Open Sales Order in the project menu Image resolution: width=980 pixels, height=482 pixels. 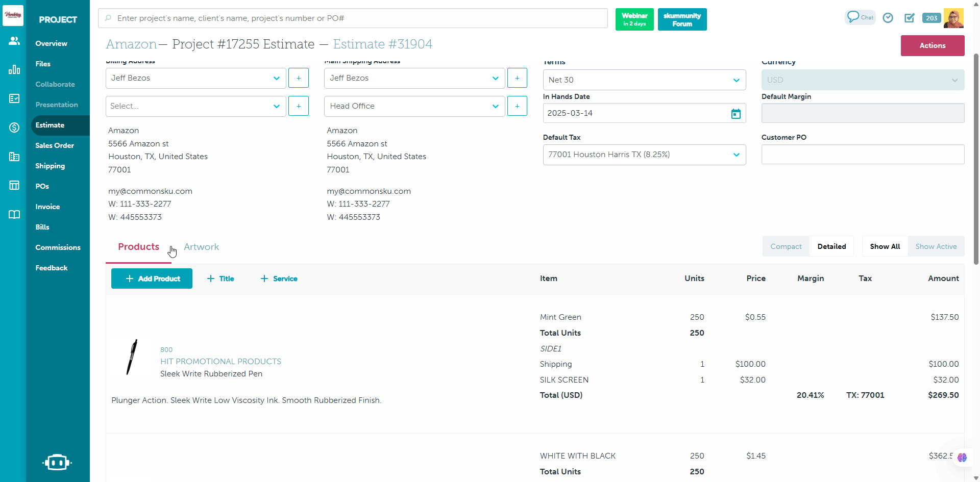pyautogui.click(x=55, y=145)
